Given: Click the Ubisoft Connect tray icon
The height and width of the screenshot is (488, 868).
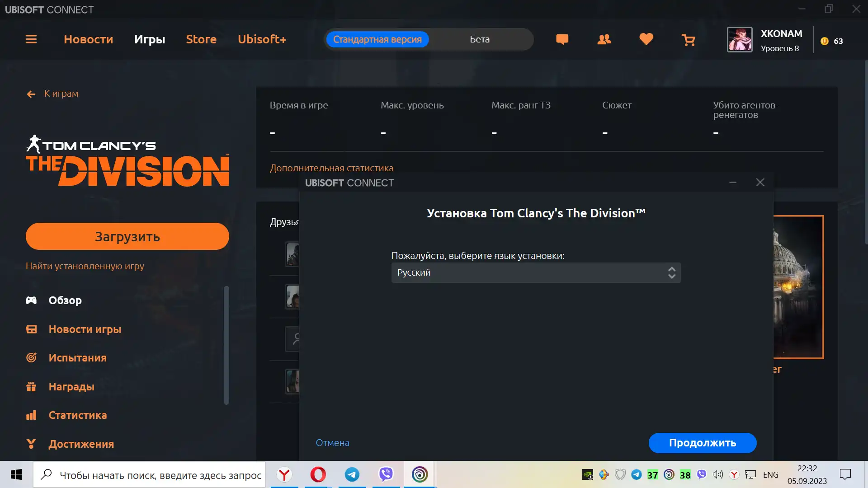Looking at the screenshot, I should (x=669, y=474).
